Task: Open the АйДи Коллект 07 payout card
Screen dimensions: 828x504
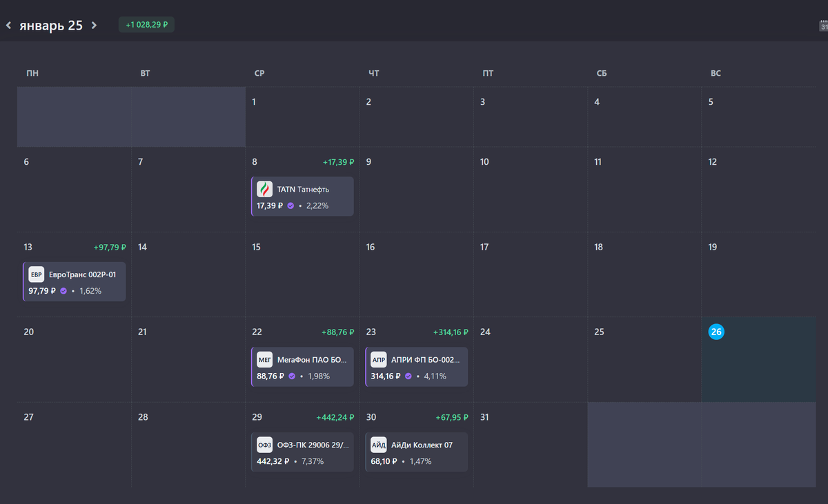Action: (416, 452)
